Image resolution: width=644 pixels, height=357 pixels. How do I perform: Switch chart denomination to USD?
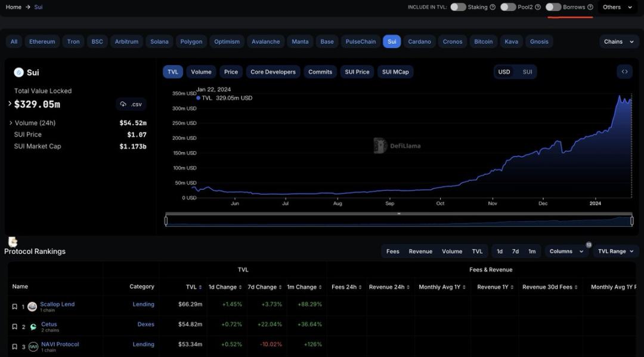(504, 72)
